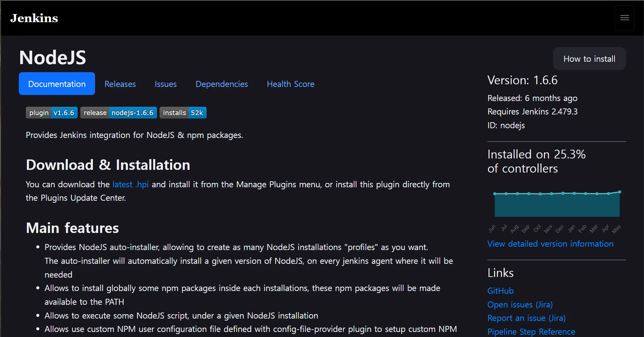Click the Version: 1.6.6 heading

(x=522, y=80)
